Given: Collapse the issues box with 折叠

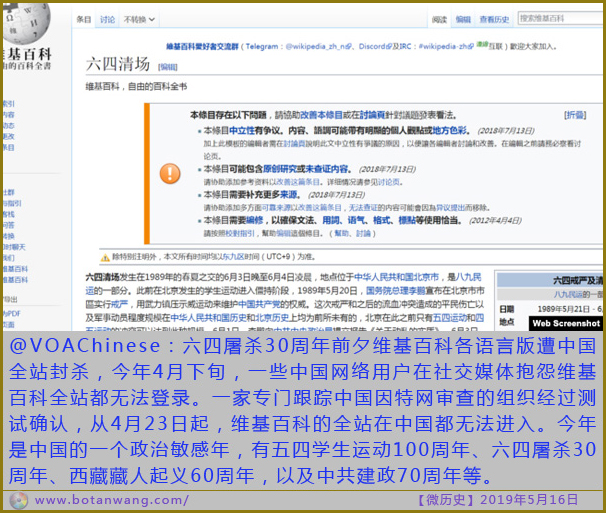Looking at the screenshot, I should 575,115.
